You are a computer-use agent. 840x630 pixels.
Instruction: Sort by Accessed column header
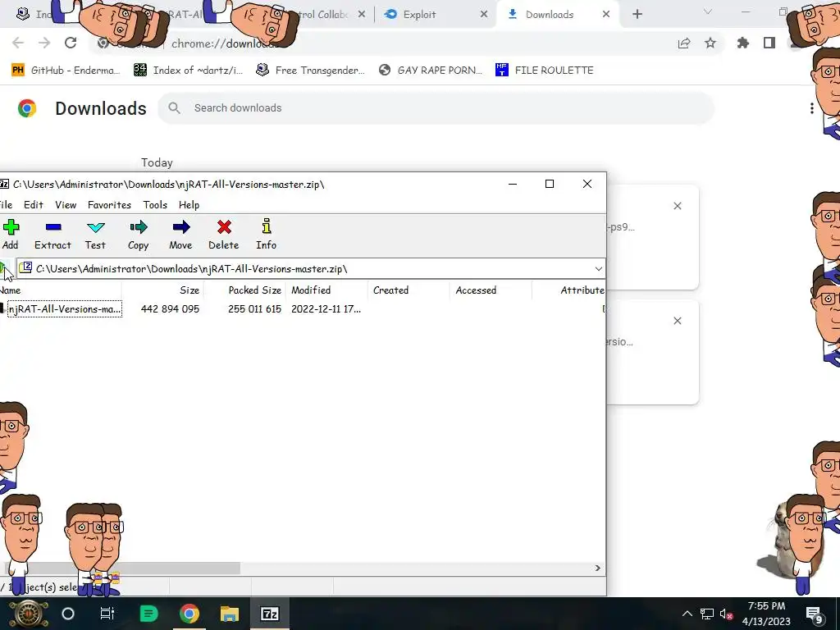click(476, 290)
